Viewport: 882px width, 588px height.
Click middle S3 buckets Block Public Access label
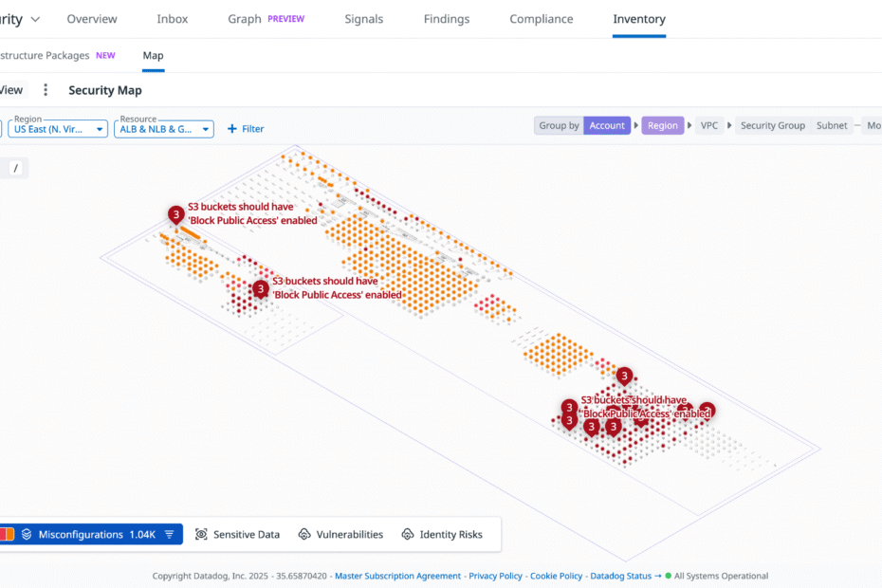click(x=337, y=288)
